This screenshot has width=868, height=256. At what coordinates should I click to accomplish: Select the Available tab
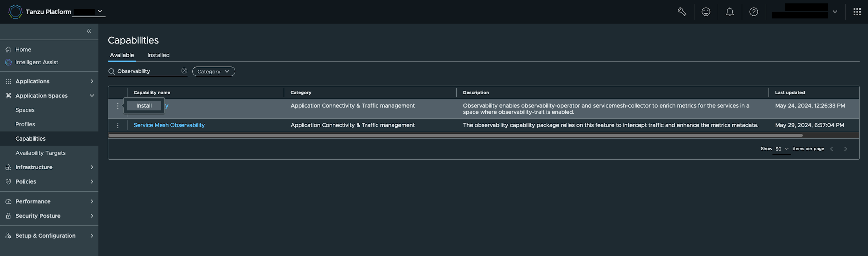coord(122,55)
